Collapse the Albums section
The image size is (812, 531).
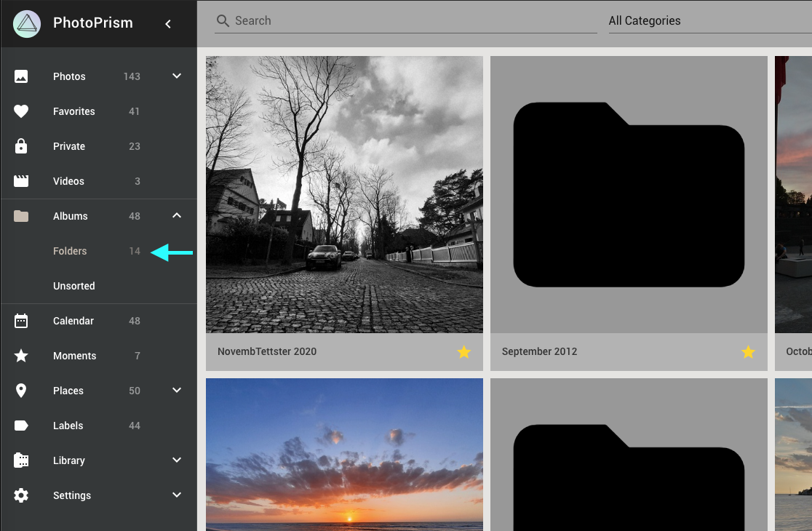[x=176, y=215]
